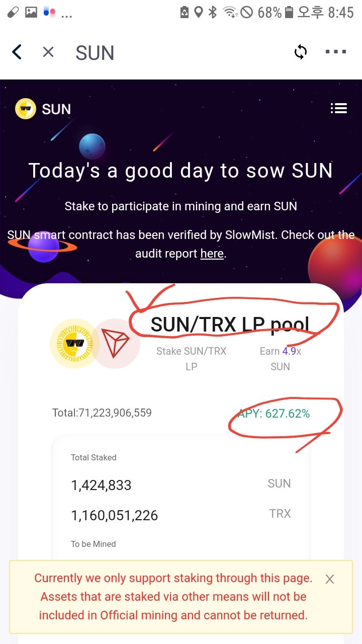The image size is (362, 644).
Task: Open the hamburger list menu icon
Action: tap(338, 108)
